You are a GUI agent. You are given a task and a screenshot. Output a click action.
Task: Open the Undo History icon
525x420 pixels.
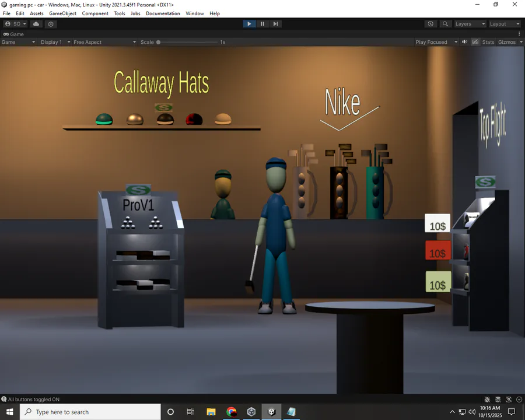pos(430,24)
